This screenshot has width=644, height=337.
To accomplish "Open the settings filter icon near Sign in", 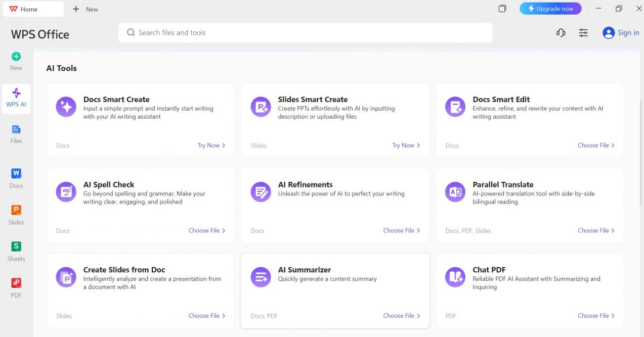I will [x=583, y=32].
